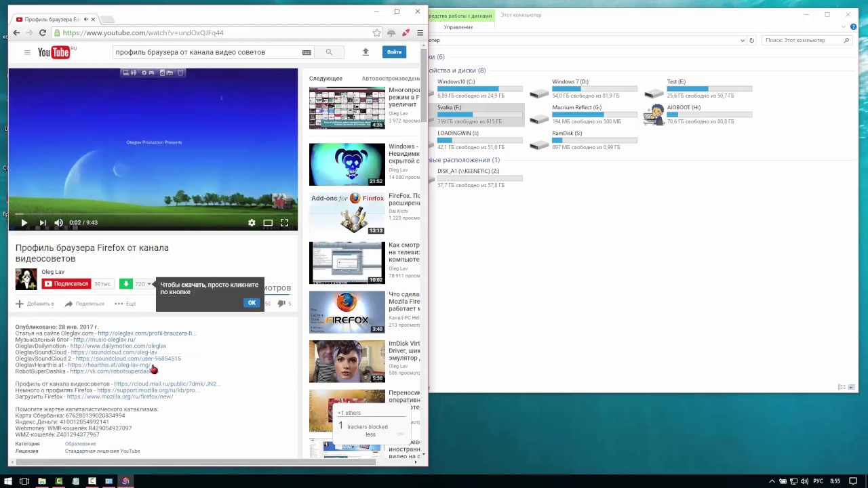Open Средства работы с дисками tab
This screenshot has width=868, height=488.
[x=460, y=16]
